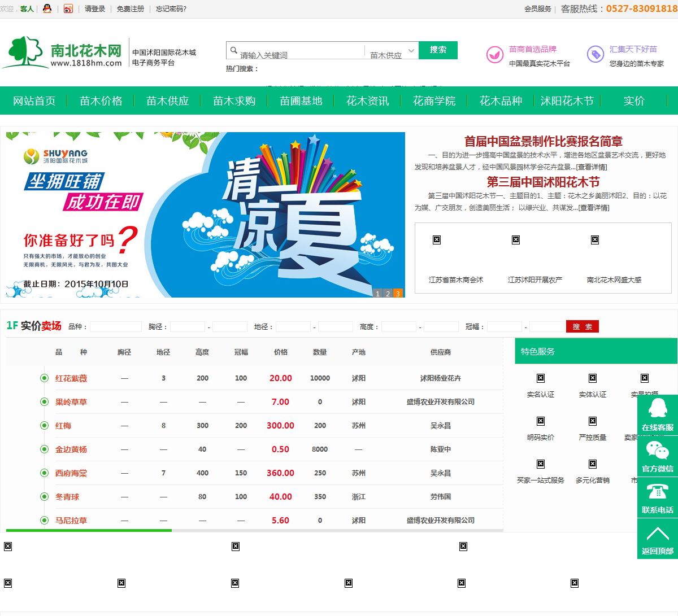Image resolution: width=678 pixels, height=616 pixels.
Task: Open 南北花木网盛大感 news thumbnail
Action: click(x=595, y=240)
